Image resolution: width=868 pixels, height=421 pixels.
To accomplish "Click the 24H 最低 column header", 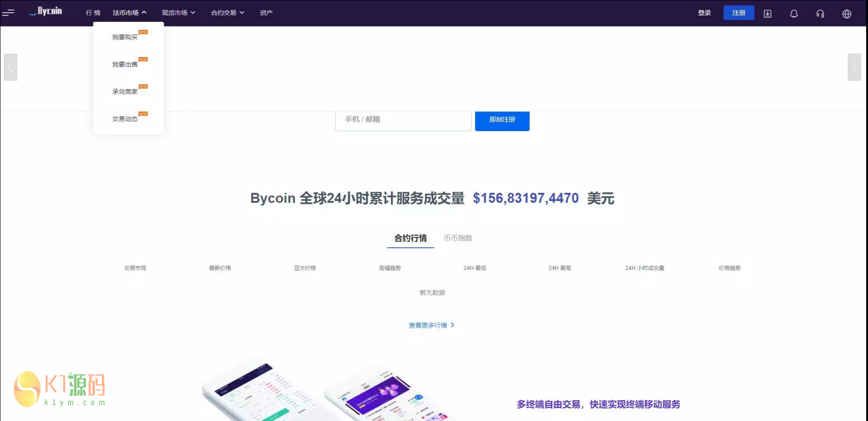I will [x=475, y=268].
